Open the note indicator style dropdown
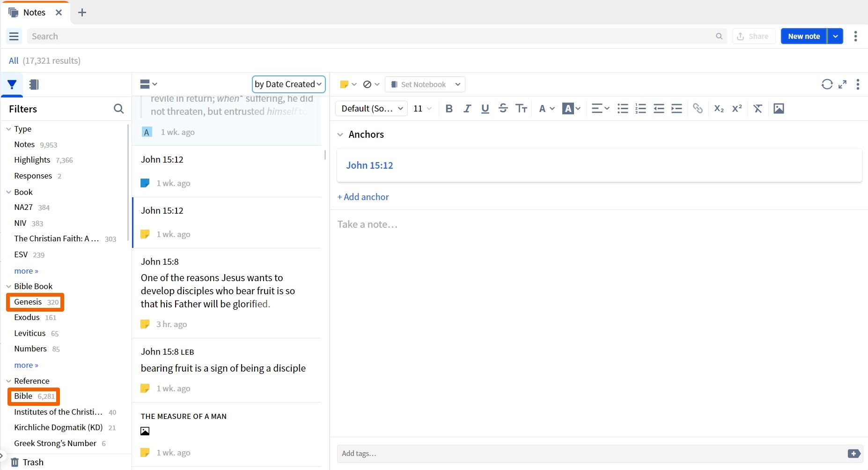Viewport: 868px width, 470px height. [x=371, y=84]
